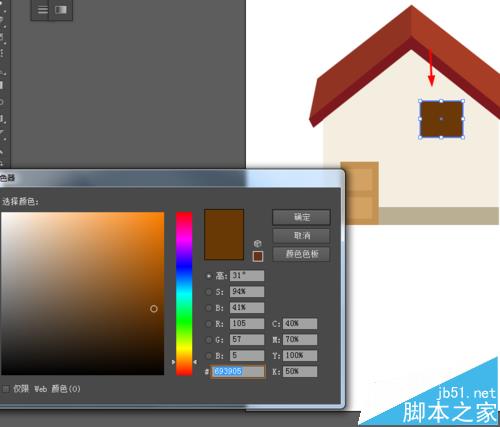
Task: Click the R field showing 105
Action: coord(247,324)
